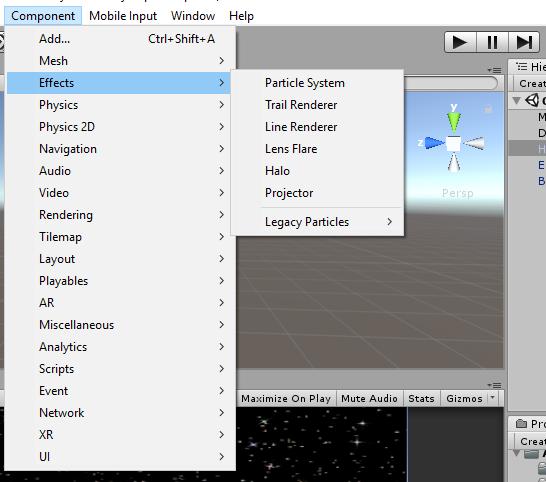Expand the Navigation submenu
Viewport: 546px width, 482px height.
tap(118, 149)
